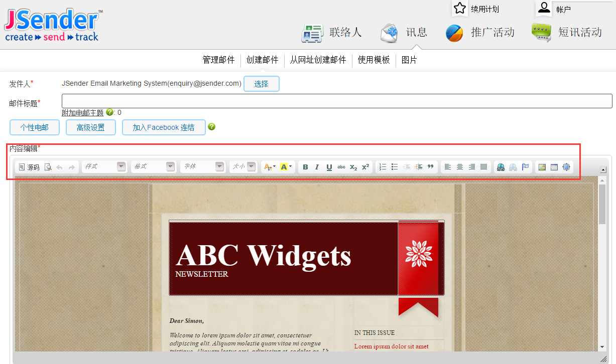This screenshot has height=364, width=616.
Task: Click the 附加电邮主题 link
Action: 82,113
